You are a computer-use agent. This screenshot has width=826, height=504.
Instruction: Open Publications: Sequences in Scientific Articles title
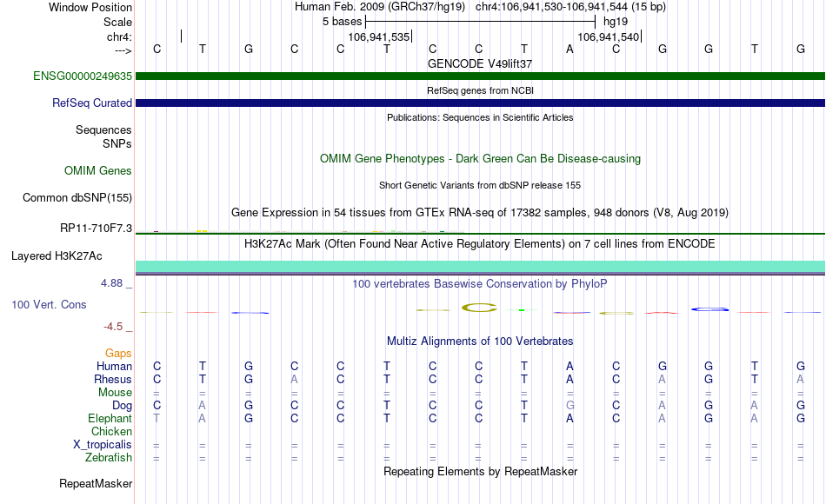coord(480,117)
